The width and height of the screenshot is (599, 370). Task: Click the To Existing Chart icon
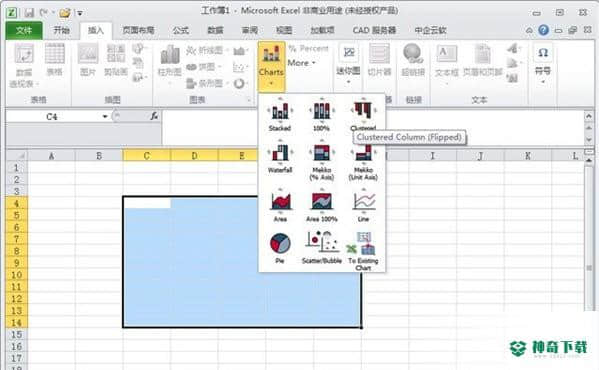coord(363,251)
